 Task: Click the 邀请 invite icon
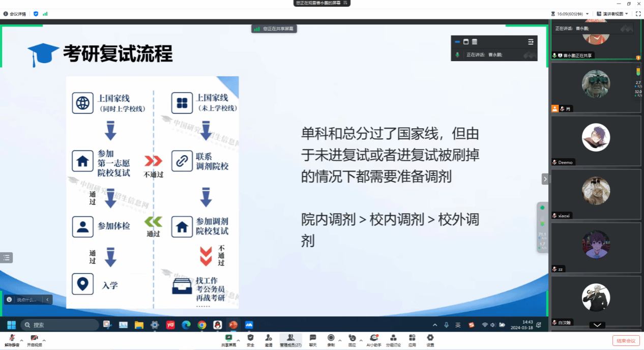click(269, 340)
